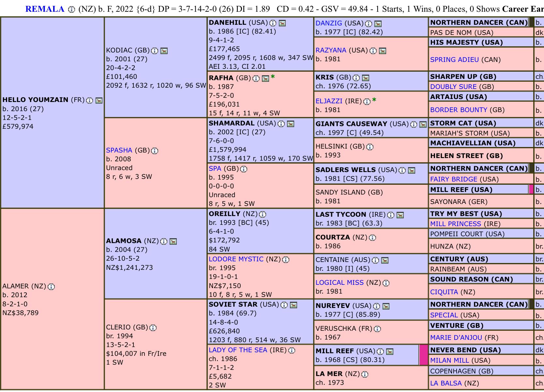Open the info icon next to SHAMARDAL

pos(281,124)
